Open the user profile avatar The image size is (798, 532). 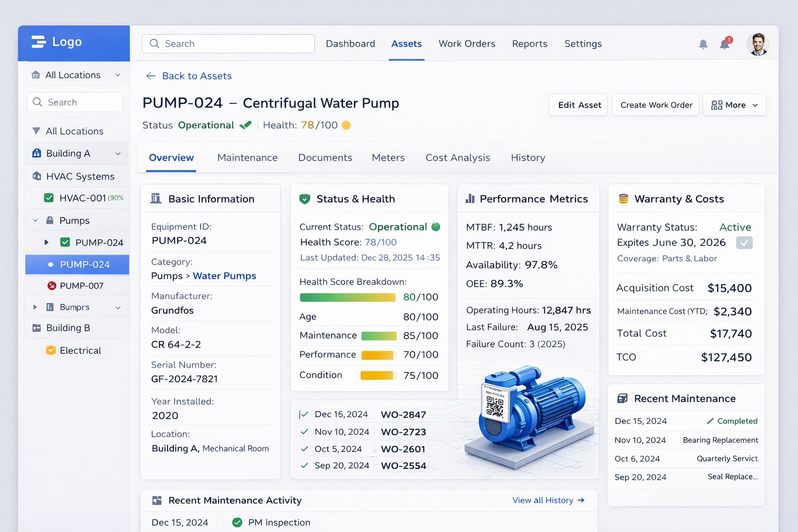tap(757, 44)
